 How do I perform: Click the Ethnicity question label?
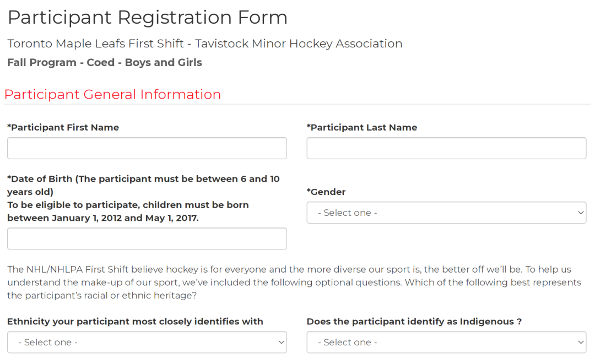coord(135,321)
